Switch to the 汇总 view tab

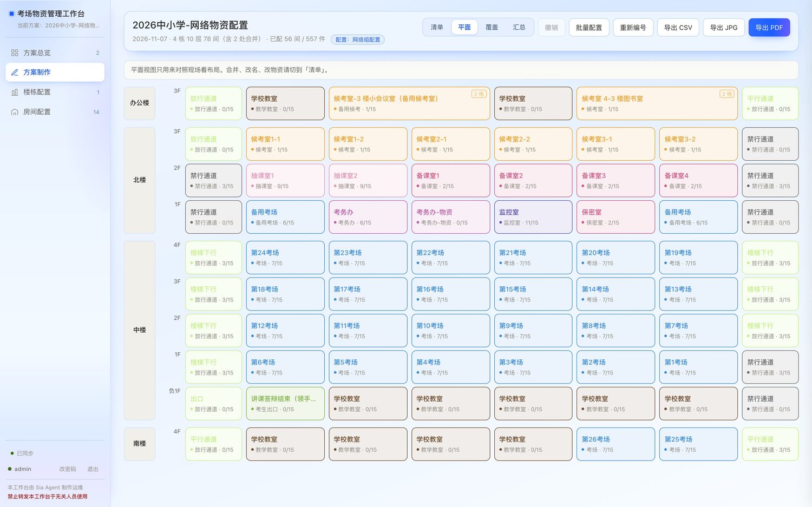519,28
